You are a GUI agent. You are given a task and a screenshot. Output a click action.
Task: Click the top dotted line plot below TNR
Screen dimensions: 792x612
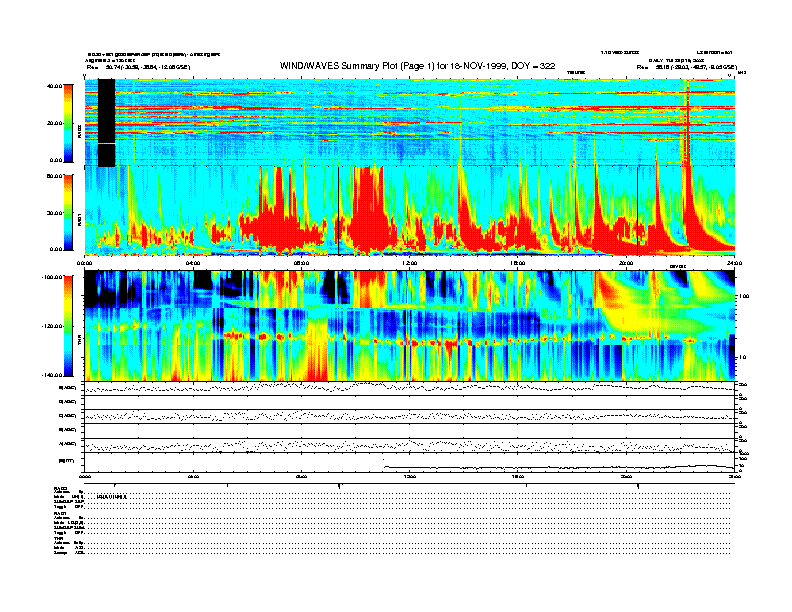[x=410, y=388]
